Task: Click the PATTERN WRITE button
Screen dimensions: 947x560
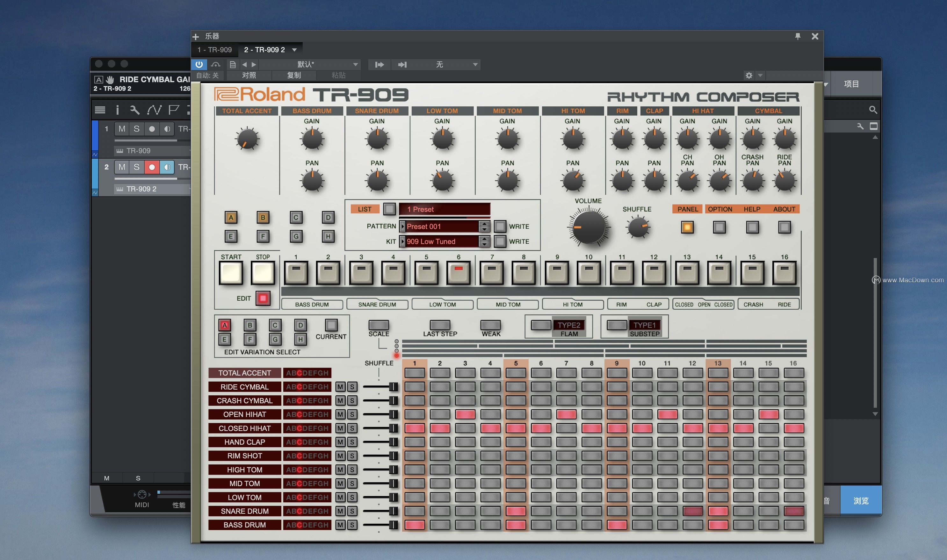Action: 500,226
